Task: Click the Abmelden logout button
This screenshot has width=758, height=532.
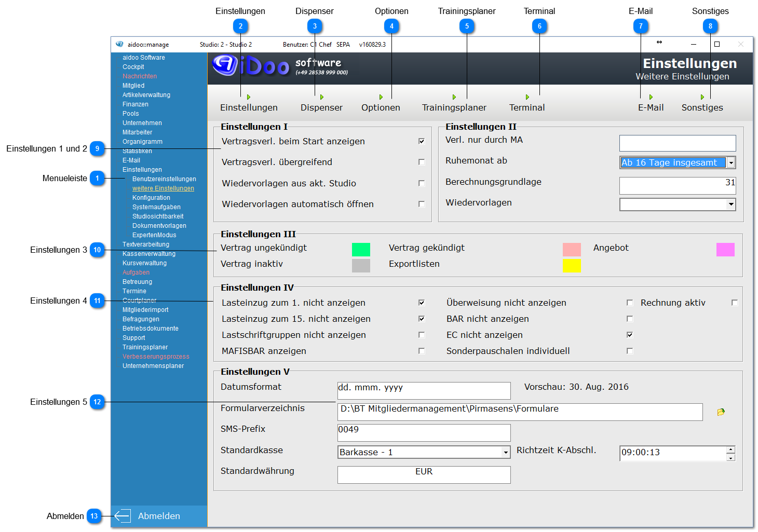Action: (159, 516)
